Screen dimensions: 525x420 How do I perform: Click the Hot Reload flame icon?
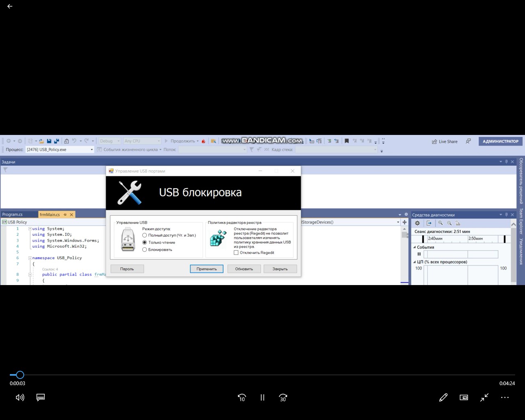point(203,141)
